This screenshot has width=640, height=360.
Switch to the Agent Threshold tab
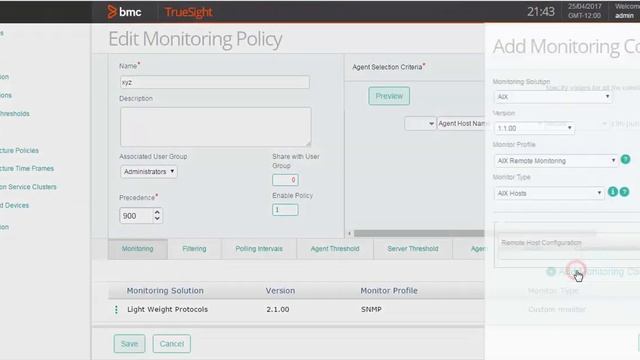(335, 249)
